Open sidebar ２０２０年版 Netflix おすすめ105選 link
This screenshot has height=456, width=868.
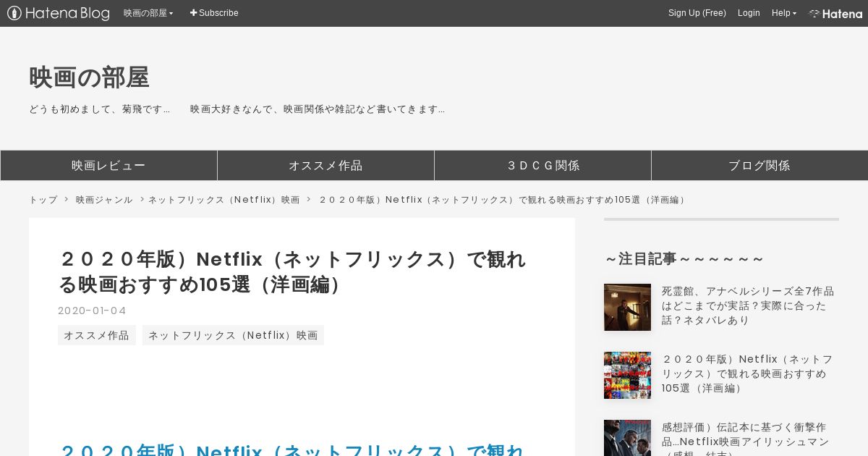click(747, 373)
